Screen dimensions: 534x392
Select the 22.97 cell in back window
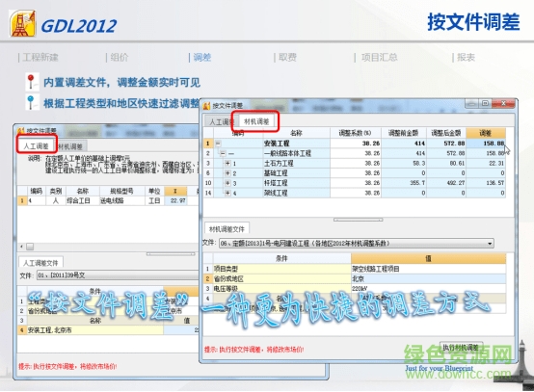tap(175, 200)
